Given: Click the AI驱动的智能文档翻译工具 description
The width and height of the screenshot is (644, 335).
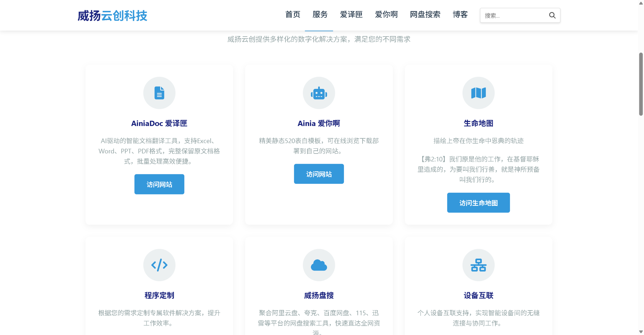Looking at the screenshot, I should click(159, 151).
